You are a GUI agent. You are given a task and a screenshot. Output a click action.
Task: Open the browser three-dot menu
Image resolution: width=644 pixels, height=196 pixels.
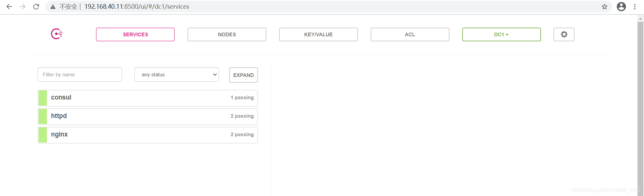tap(635, 6)
